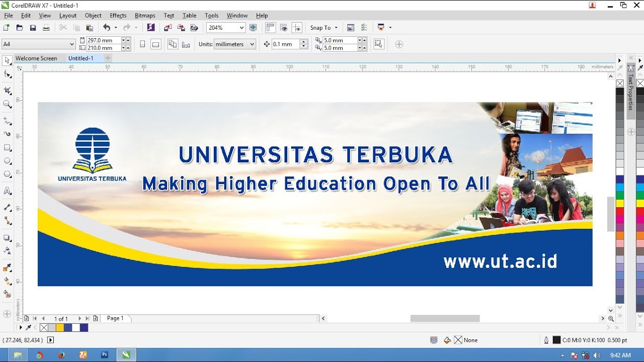This screenshot has width=644, height=362.
Task: Set page orientation to Landscape
Action: (156, 44)
